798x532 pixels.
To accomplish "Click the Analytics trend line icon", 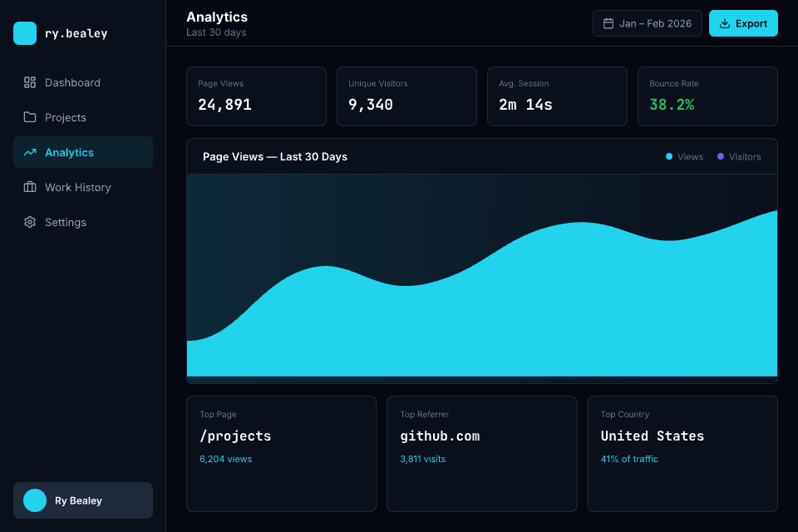I will (30, 152).
